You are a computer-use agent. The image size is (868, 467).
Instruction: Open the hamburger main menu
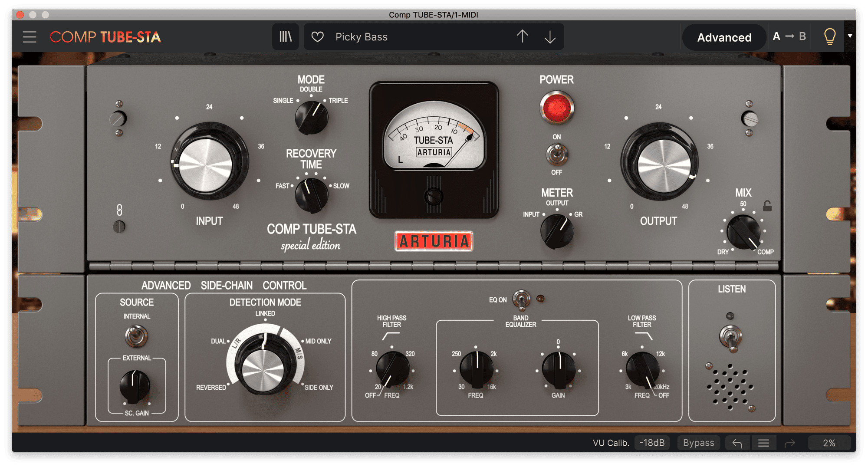(x=30, y=37)
